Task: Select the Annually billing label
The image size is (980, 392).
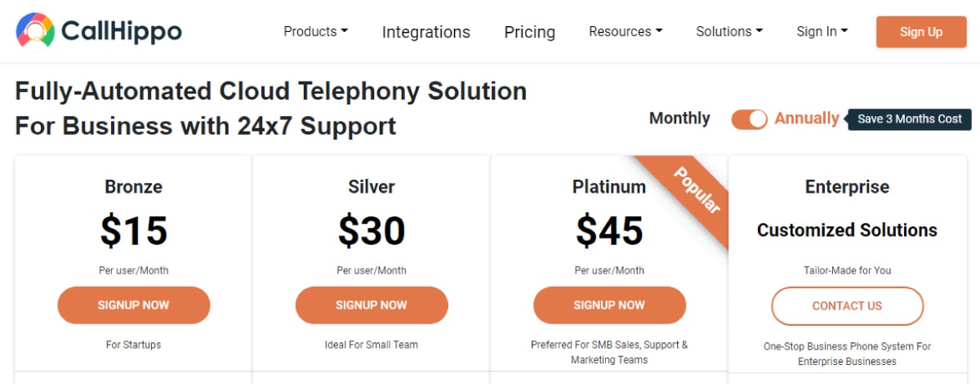Action: coord(807,118)
